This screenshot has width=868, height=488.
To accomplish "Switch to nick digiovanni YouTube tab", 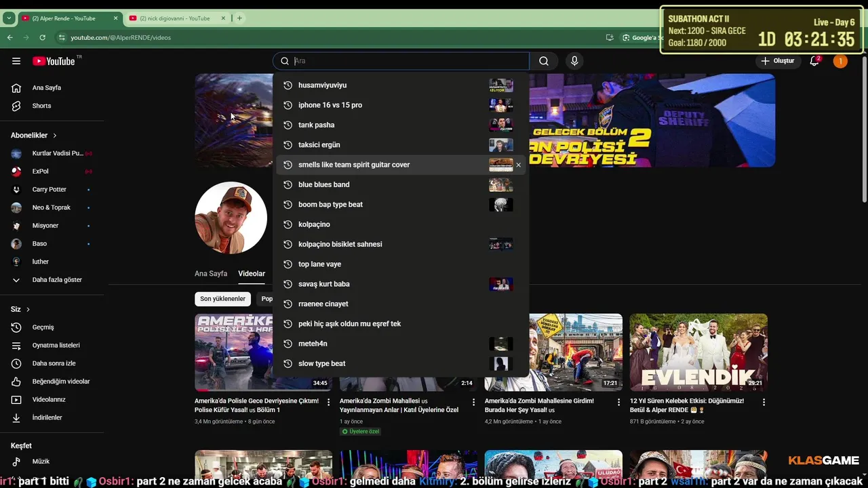I will [175, 18].
